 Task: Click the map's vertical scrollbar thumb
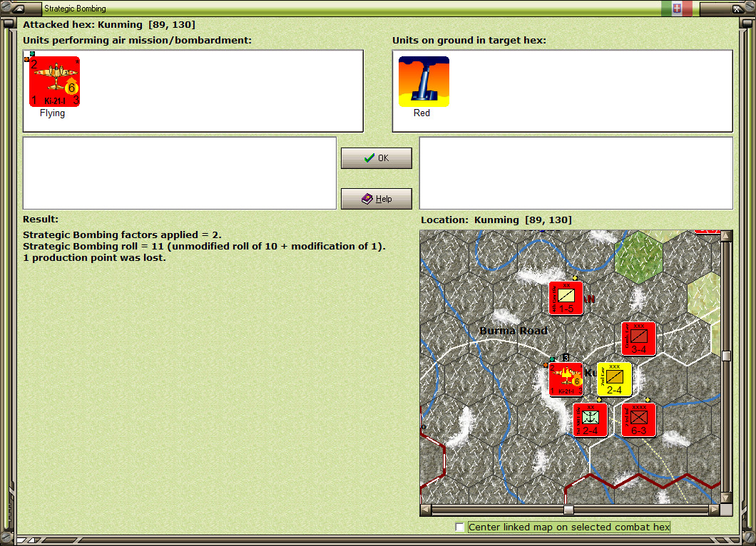tap(726, 356)
